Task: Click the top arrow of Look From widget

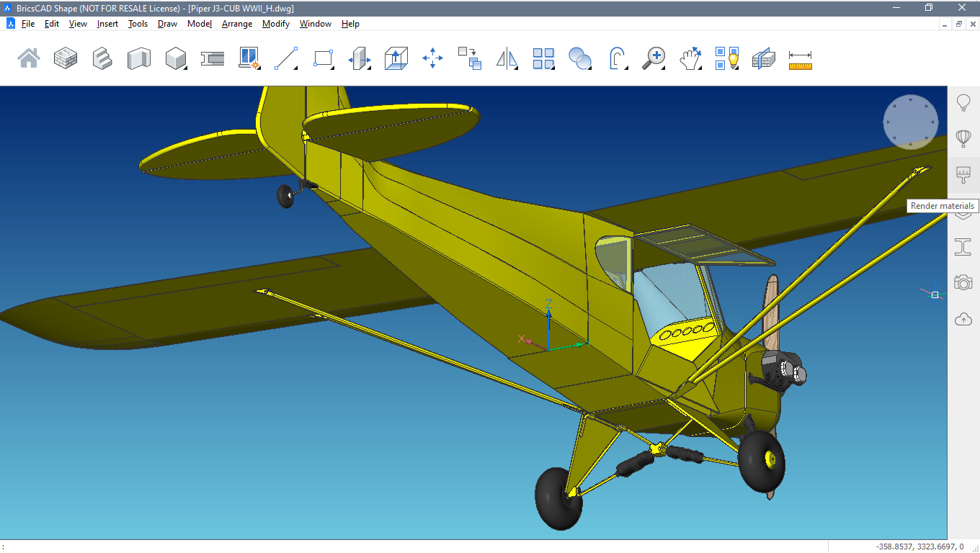Action: 911,101
